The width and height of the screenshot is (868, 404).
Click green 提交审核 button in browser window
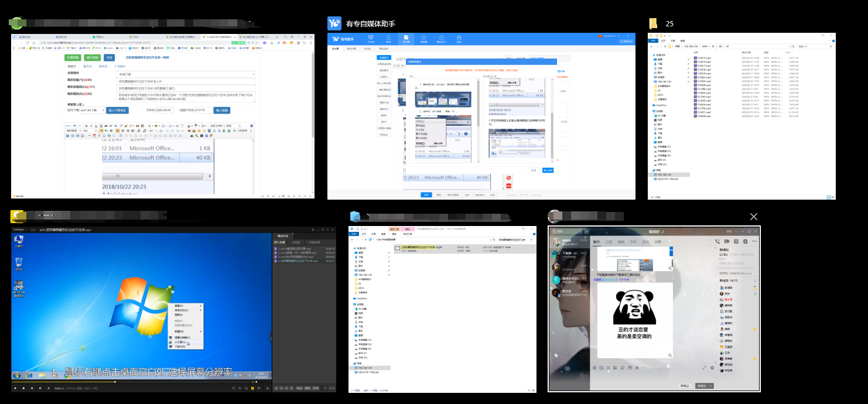pos(93,57)
